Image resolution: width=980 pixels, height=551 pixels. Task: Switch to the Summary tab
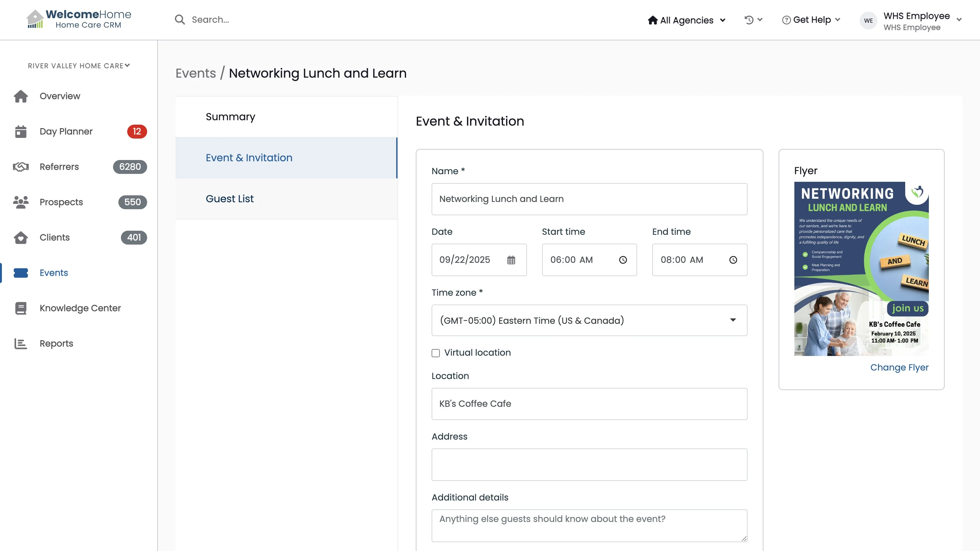pyautogui.click(x=230, y=117)
